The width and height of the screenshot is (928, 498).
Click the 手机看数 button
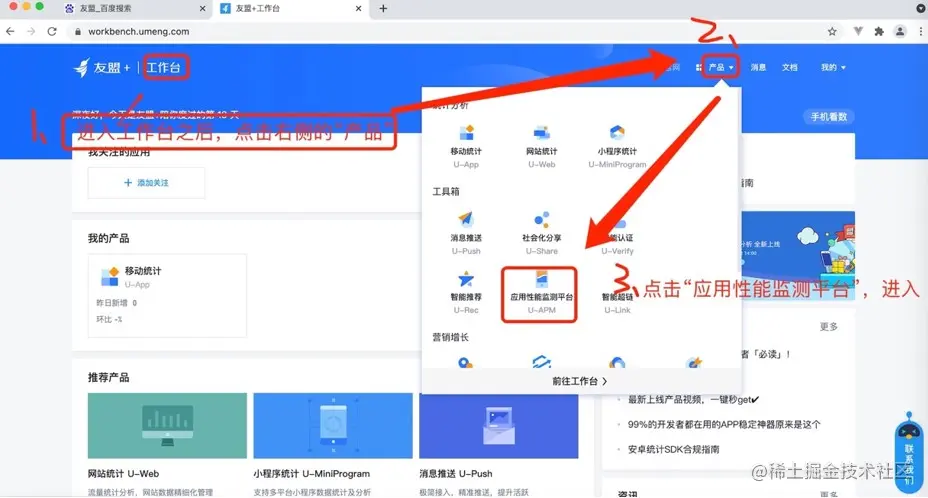pos(829,117)
